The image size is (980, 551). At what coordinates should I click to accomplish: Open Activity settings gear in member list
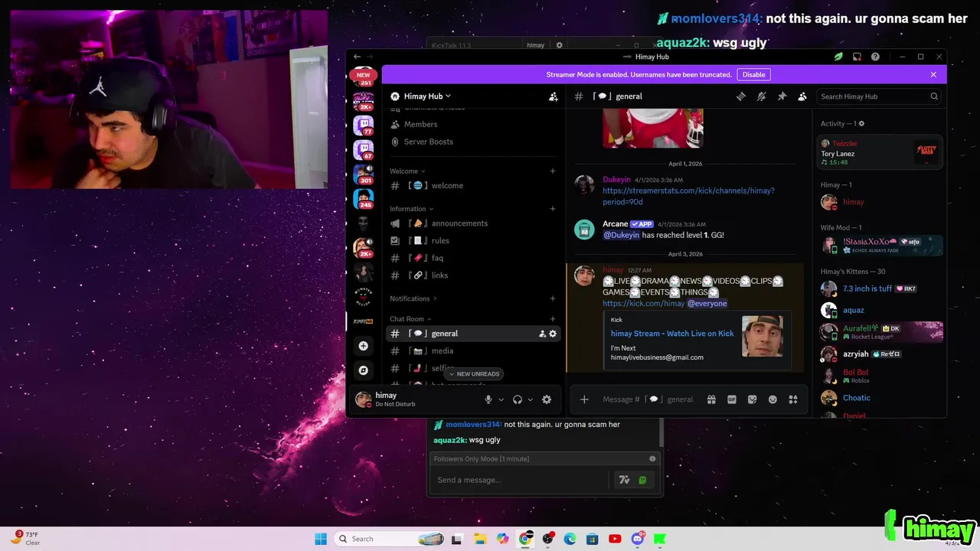coord(861,124)
